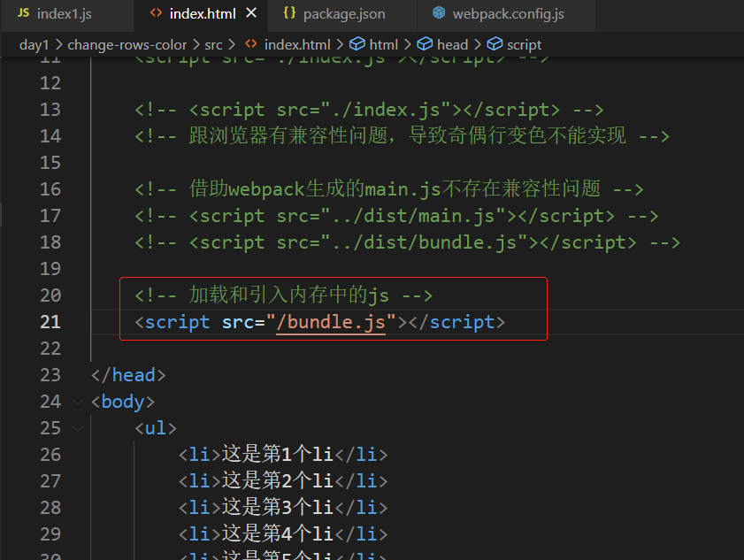Place cursor on empty line 22
Viewport: 744px width, 560px height.
(418, 349)
